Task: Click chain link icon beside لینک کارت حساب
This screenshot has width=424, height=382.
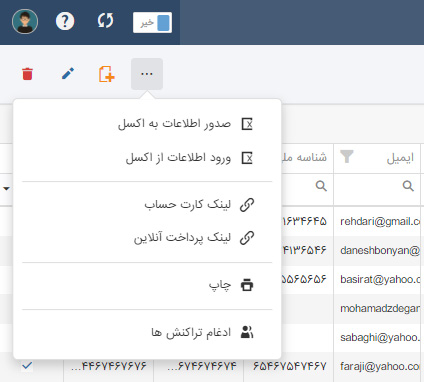Action: (247, 205)
